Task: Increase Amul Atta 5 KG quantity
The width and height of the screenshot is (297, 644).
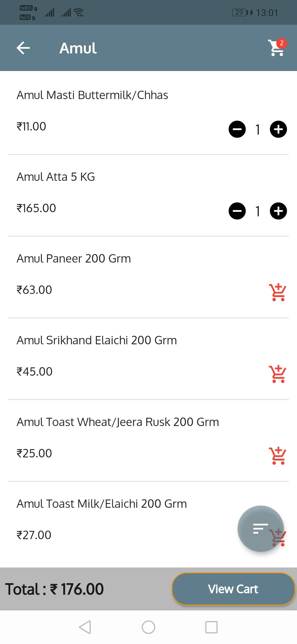Action: pyautogui.click(x=278, y=211)
